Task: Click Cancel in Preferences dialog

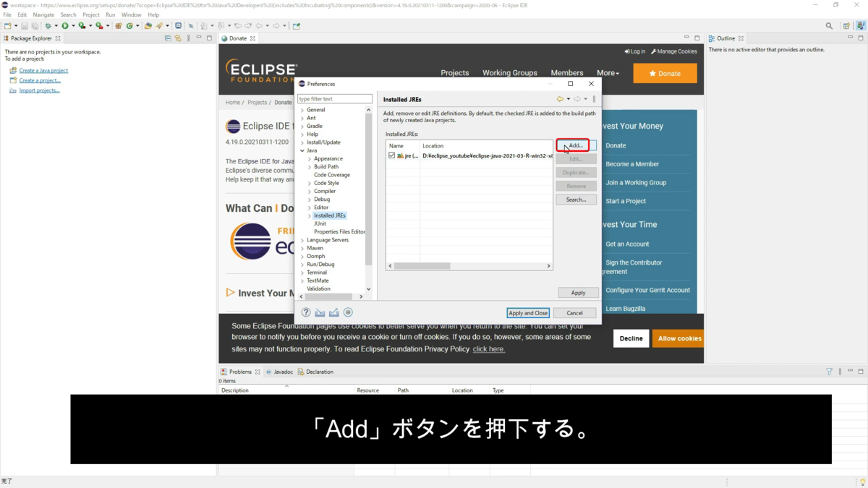Action: pos(575,313)
